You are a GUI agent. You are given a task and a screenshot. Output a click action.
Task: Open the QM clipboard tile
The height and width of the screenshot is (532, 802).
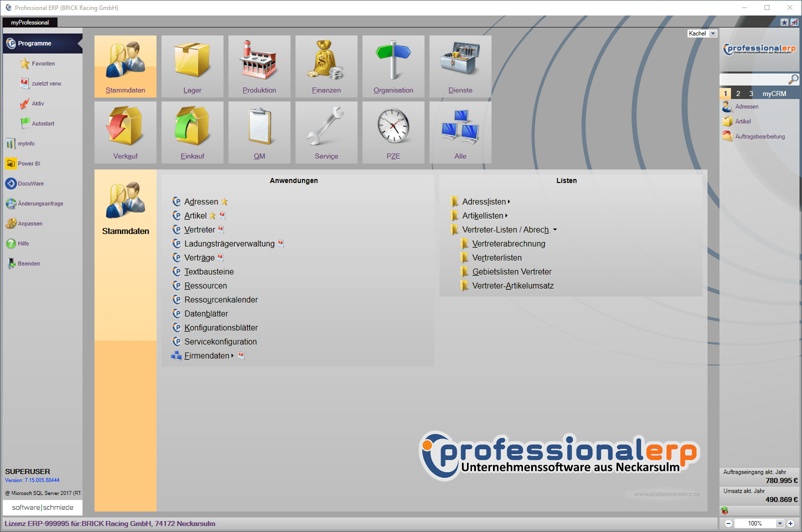pos(259,132)
